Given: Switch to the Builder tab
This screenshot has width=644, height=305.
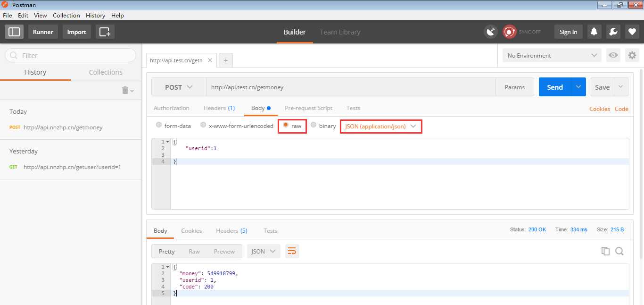Looking at the screenshot, I should pos(295,32).
